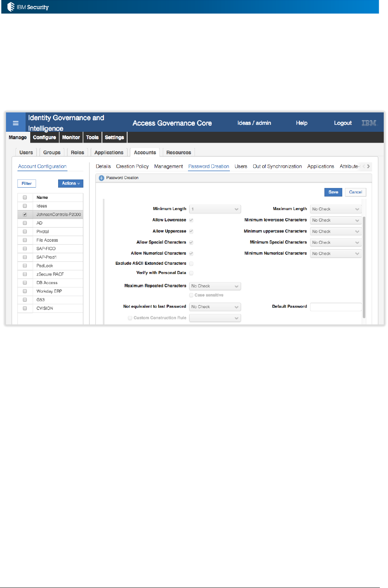
Task: Select the G53 account row
Action: (50, 300)
